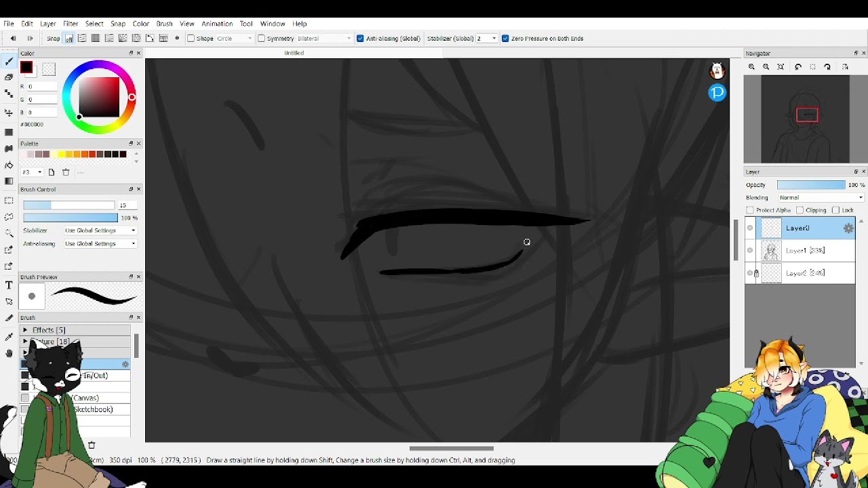Toggle visibility of Layer1 [33%]
The width and height of the screenshot is (868, 488).
pyautogui.click(x=750, y=251)
